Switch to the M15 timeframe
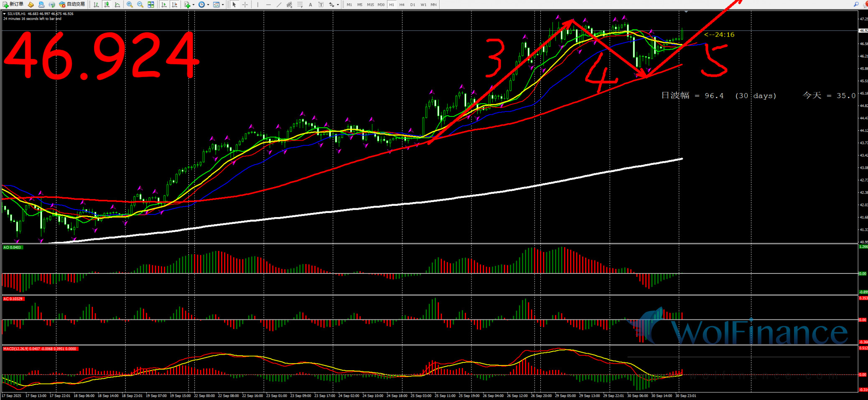868x400 pixels. (370, 5)
